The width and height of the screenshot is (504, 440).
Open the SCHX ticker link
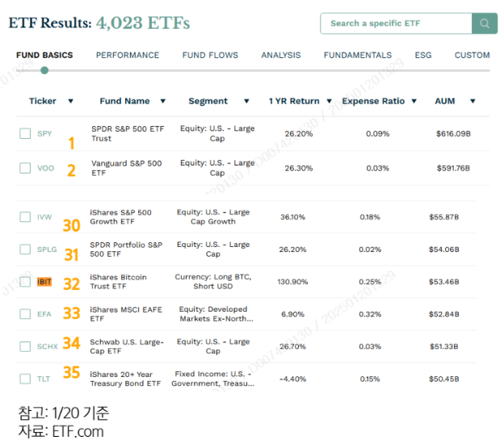(x=47, y=346)
